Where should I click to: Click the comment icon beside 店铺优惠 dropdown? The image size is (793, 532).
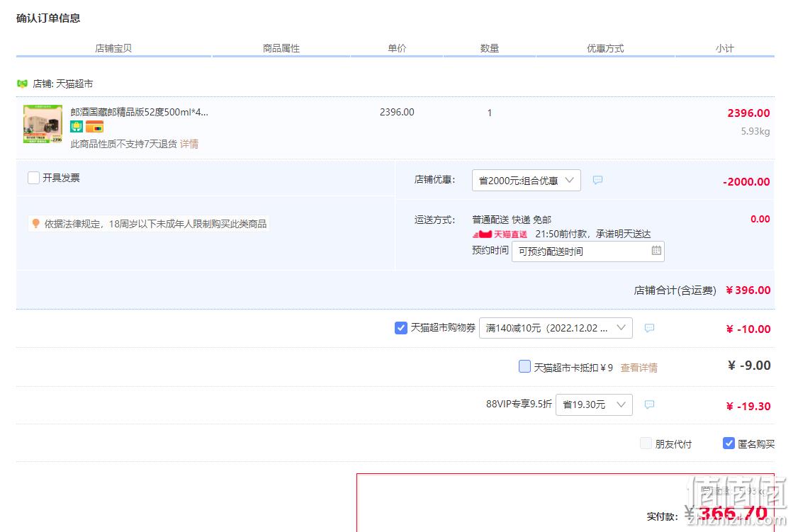(x=597, y=180)
